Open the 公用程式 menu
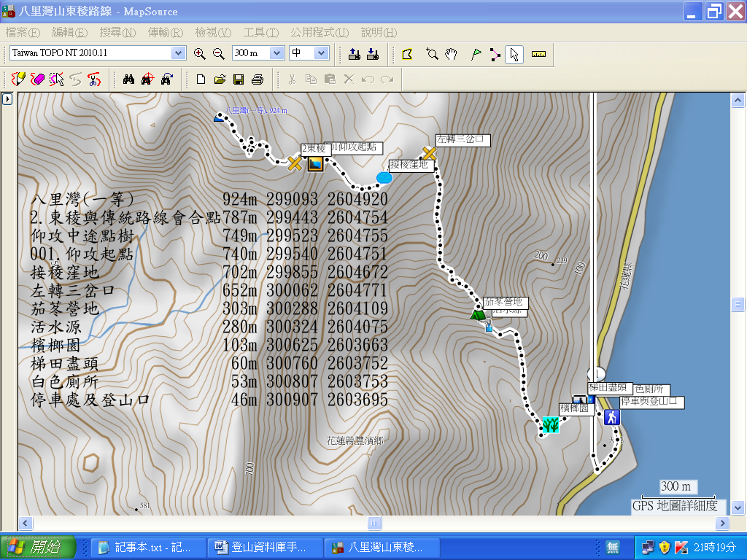This screenshot has height=560, width=747. pos(320,32)
